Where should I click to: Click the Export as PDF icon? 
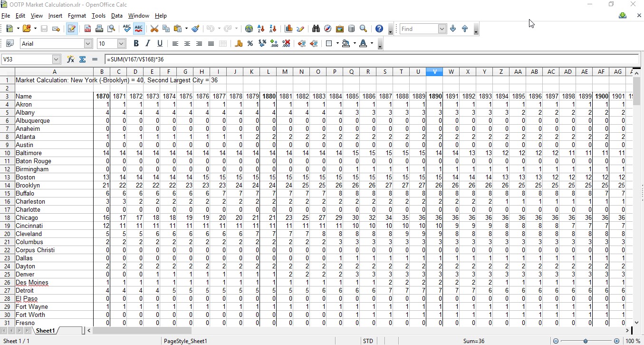(x=87, y=29)
